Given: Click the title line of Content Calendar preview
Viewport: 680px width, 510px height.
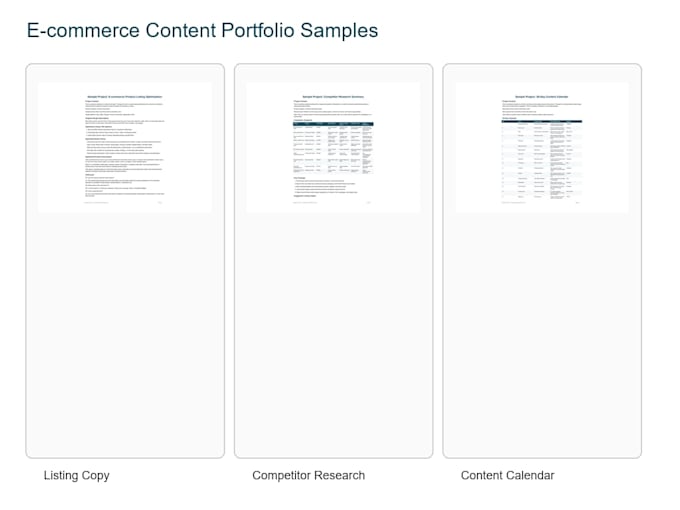Looking at the screenshot, I should pyautogui.click(x=542, y=97).
